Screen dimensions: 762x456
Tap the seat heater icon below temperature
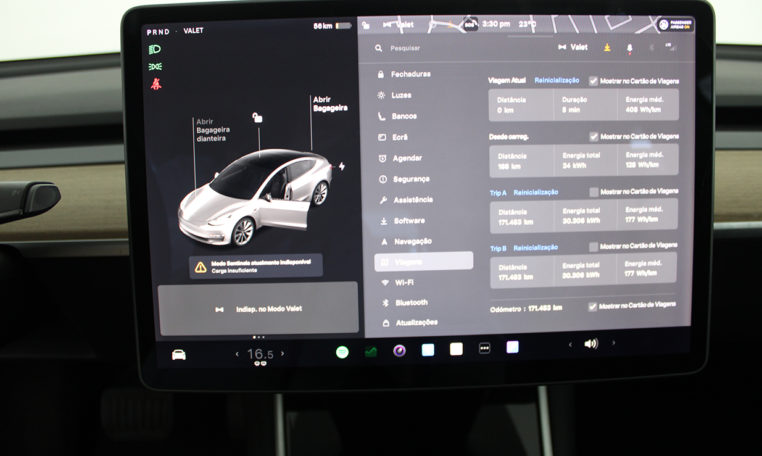coord(260,364)
